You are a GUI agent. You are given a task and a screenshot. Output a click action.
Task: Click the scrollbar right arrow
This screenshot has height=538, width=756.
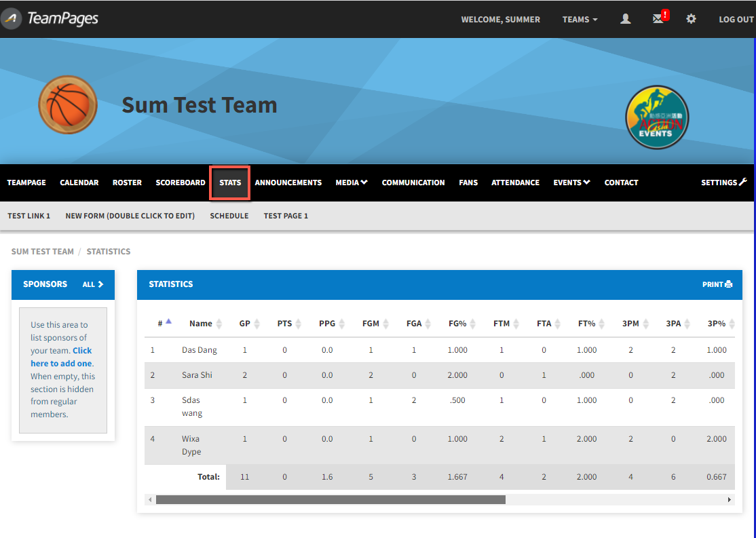(730, 499)
